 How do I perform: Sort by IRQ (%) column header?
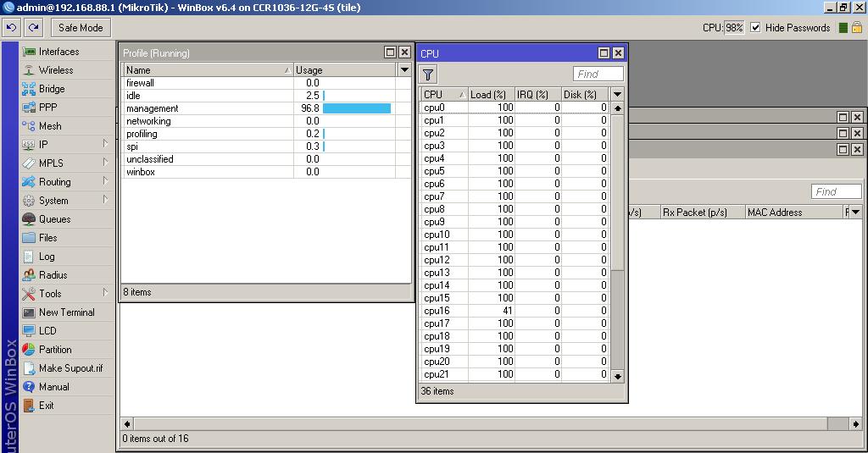(537, 95)
